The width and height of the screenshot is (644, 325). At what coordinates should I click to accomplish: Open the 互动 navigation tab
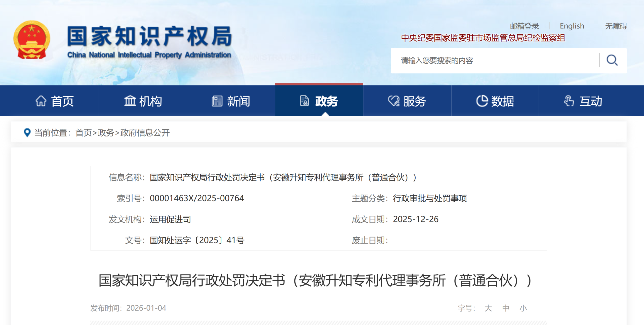[x=591, y=101]
